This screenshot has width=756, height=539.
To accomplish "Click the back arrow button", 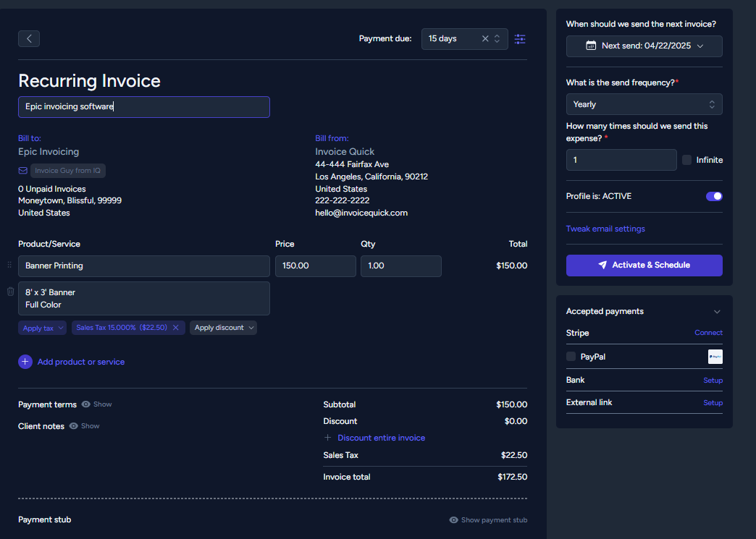I will (x=29, y=38).
